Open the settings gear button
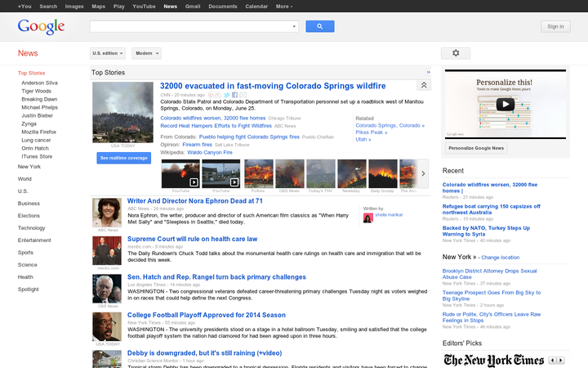The height and width of the screenshot is (368, 588). (455, 53)
